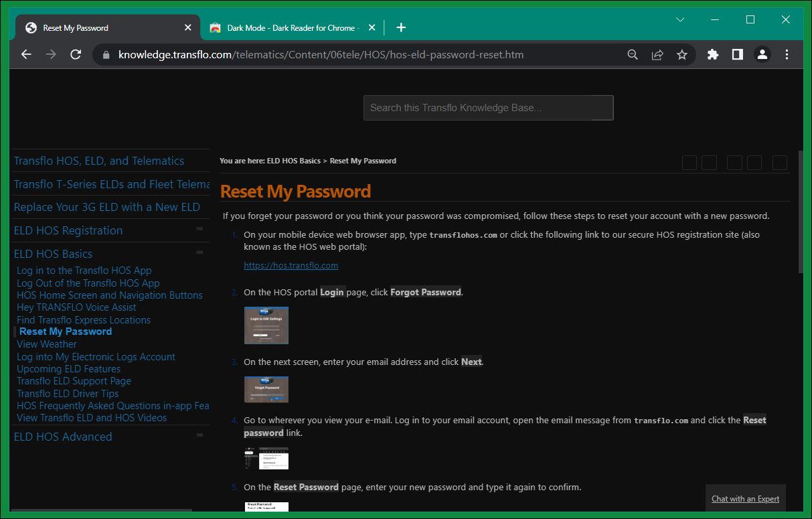
Task: Click the transflohos.com text in step 1
Action: pyautogui.click(x=463, y=235)
